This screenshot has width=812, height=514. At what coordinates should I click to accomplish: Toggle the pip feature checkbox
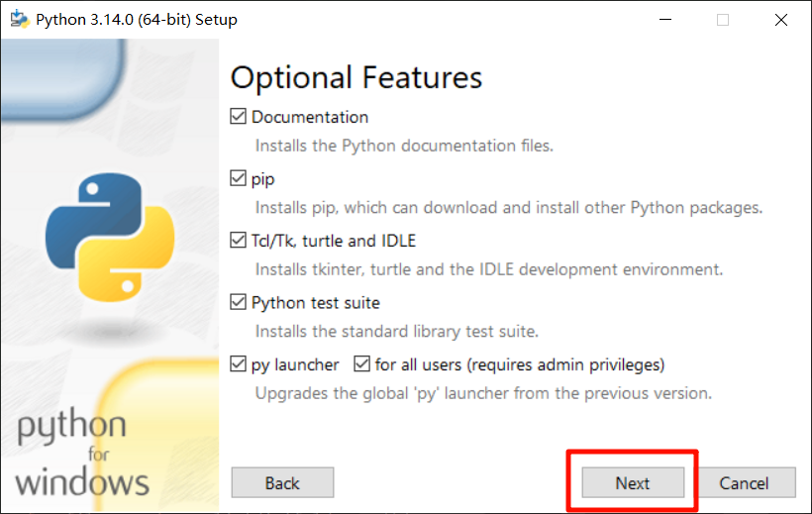[x=238, y=179]
